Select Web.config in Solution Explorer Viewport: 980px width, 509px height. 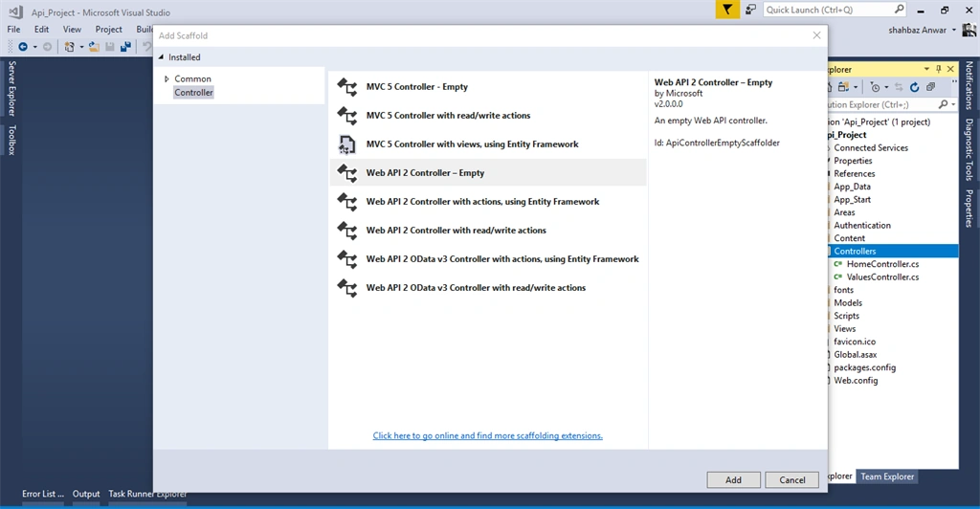point(856,381)
